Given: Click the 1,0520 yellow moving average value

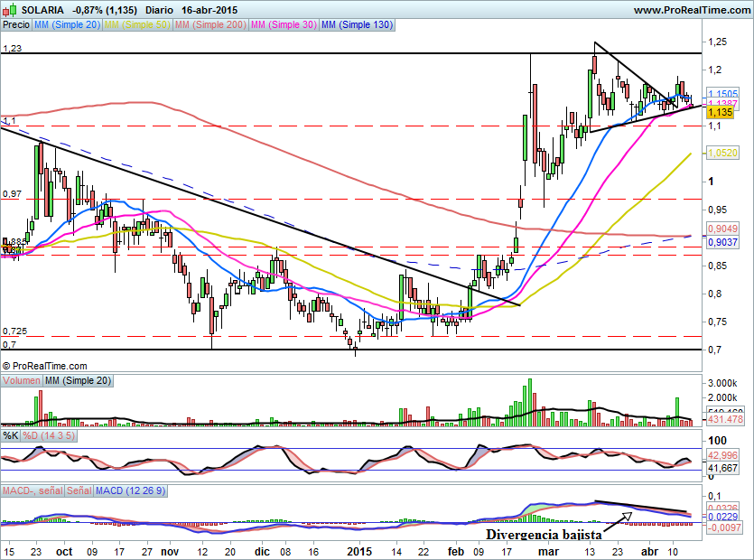Looking at the screenshot, I should point(723,154).
